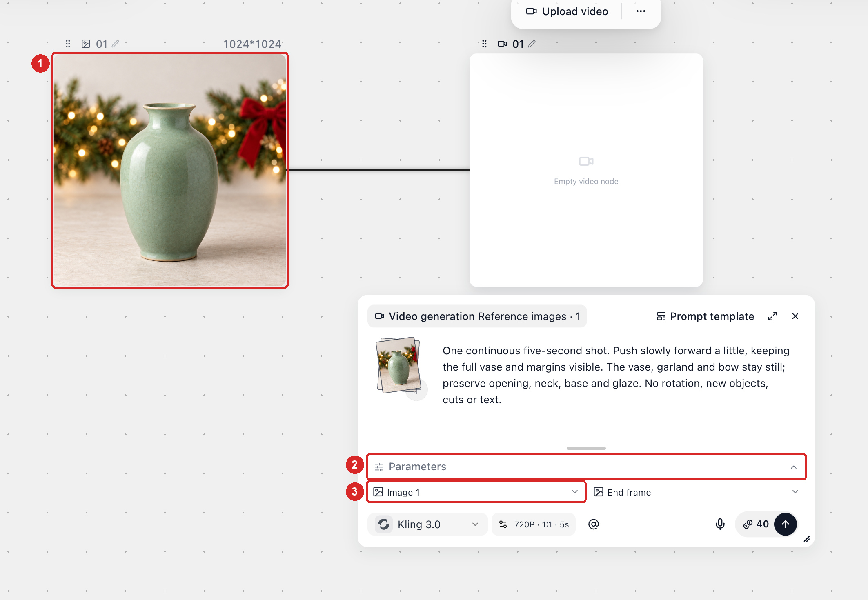
Task: Click the Video generation Reference images tab
Action: 477,316
